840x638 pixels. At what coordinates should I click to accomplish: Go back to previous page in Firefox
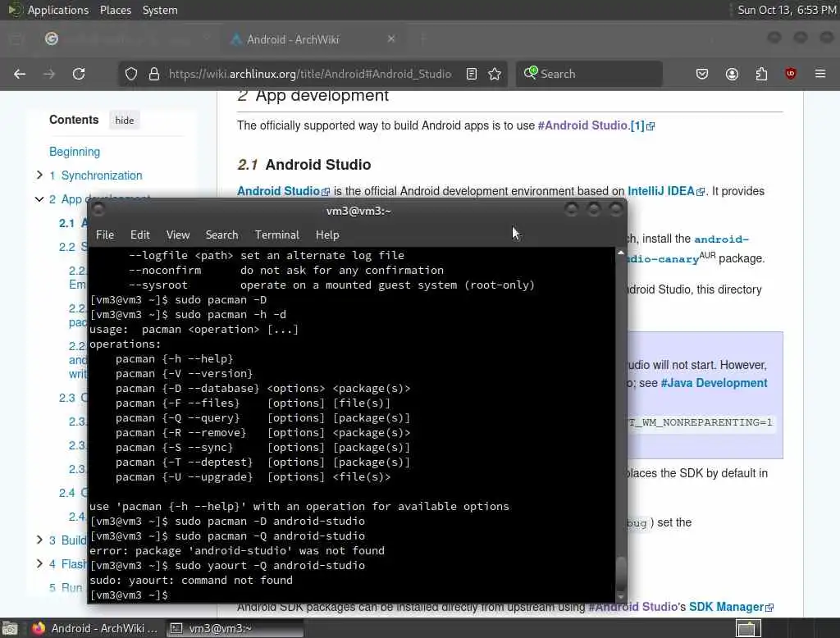click(20, 74)
